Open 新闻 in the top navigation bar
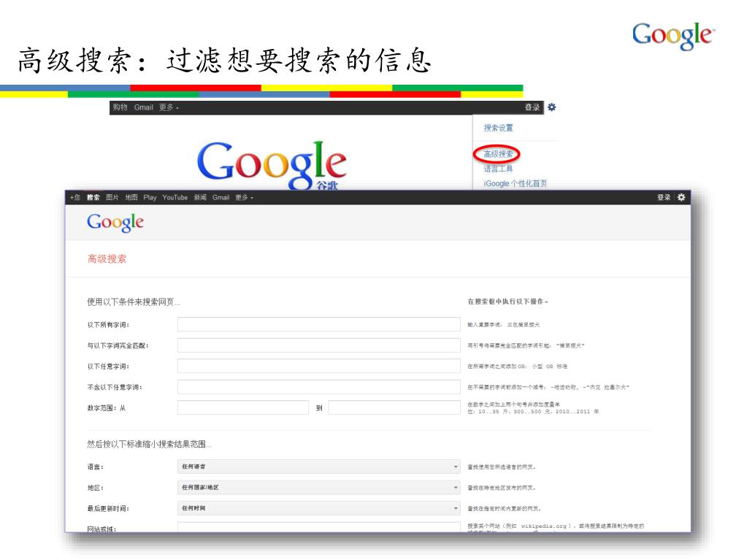The height and width of the screenshot is (560, 747). [x=200, y=197]
